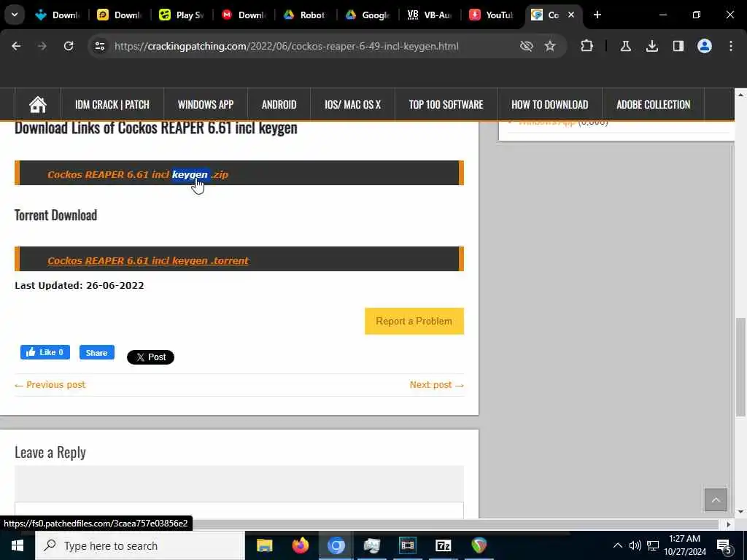Go to Next post link
The image size is (747, 560).
[436, 385]
